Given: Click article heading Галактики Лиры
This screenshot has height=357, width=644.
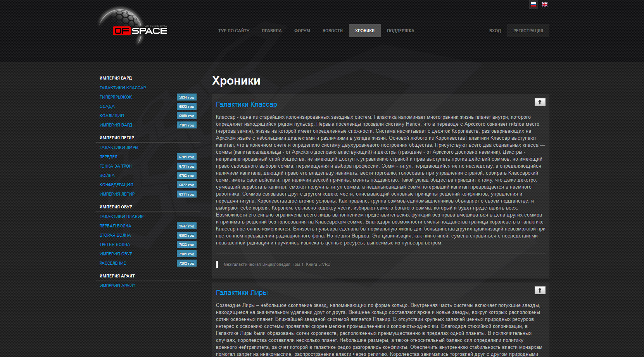Looking at the screenshot, I should click(242, 293).
